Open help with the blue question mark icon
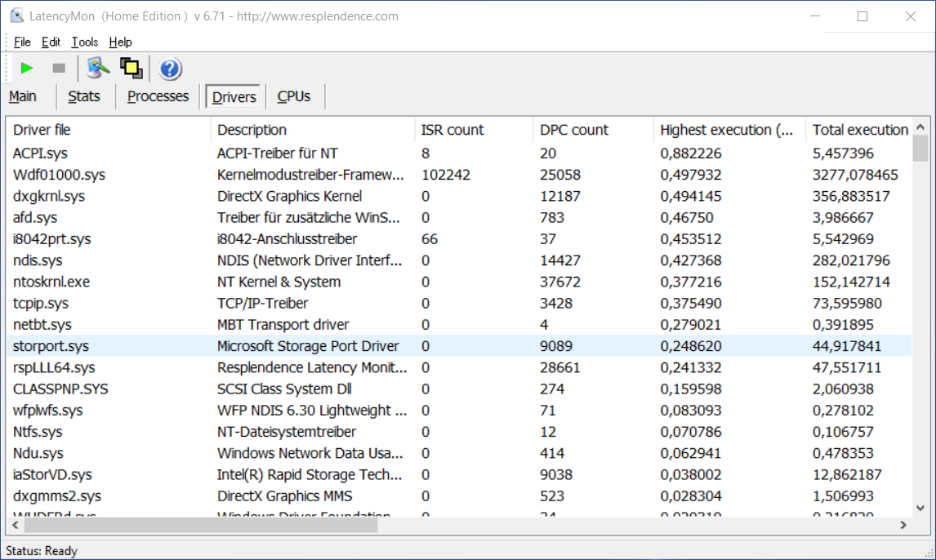 tap(170, 69)
